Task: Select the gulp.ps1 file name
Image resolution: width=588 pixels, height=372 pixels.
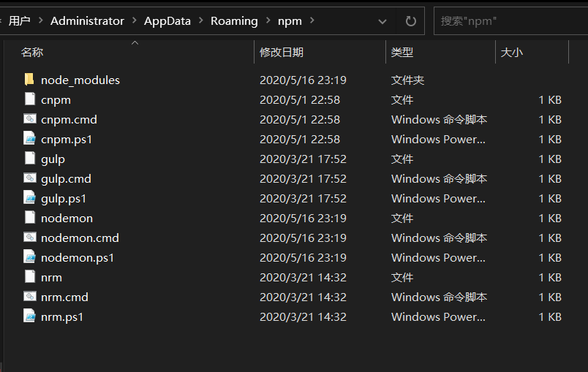Action: (x=64, y=199)
